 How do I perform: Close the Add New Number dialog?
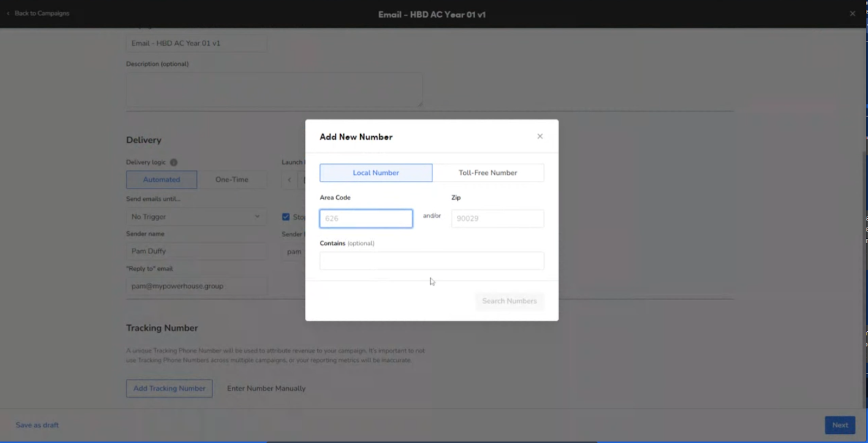click(540, 136)
